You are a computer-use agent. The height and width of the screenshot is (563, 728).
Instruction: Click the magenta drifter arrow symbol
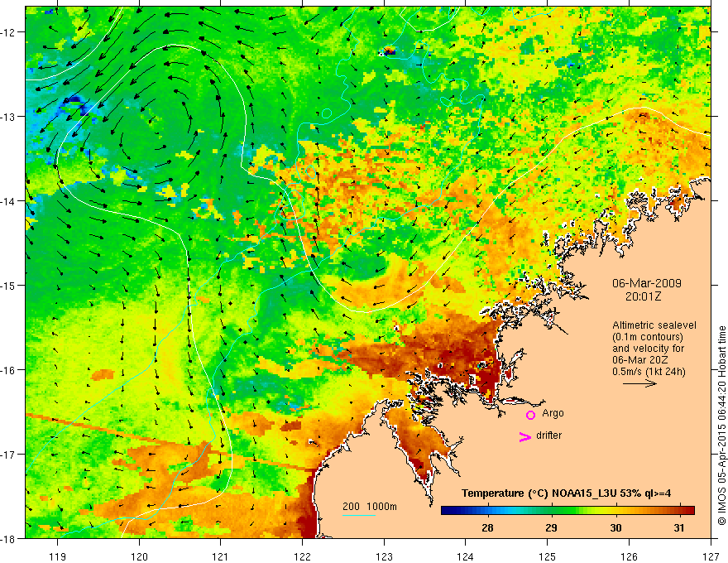[525, 436]
